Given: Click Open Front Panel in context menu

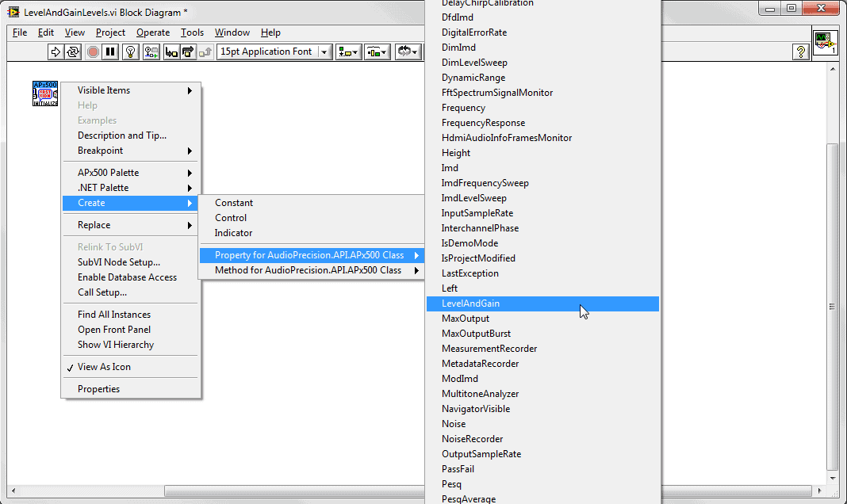Looking at the screenshot, I should [113, 330].
